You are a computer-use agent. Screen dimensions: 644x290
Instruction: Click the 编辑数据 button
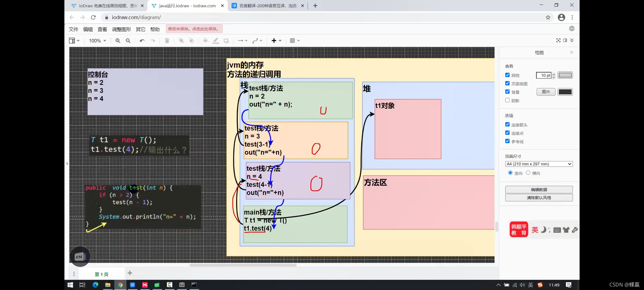539,190
